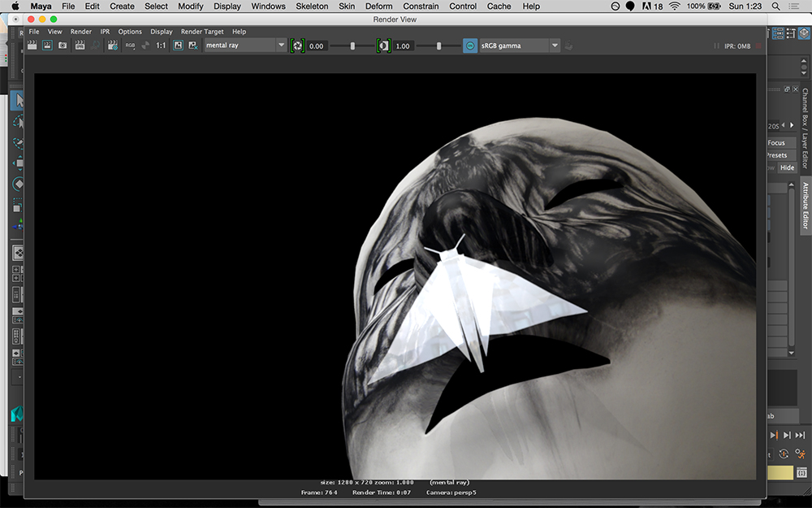This screenshot has width=812, height=508.
Task: Click the Keep Image icon
Action: (x=178, y=46)
